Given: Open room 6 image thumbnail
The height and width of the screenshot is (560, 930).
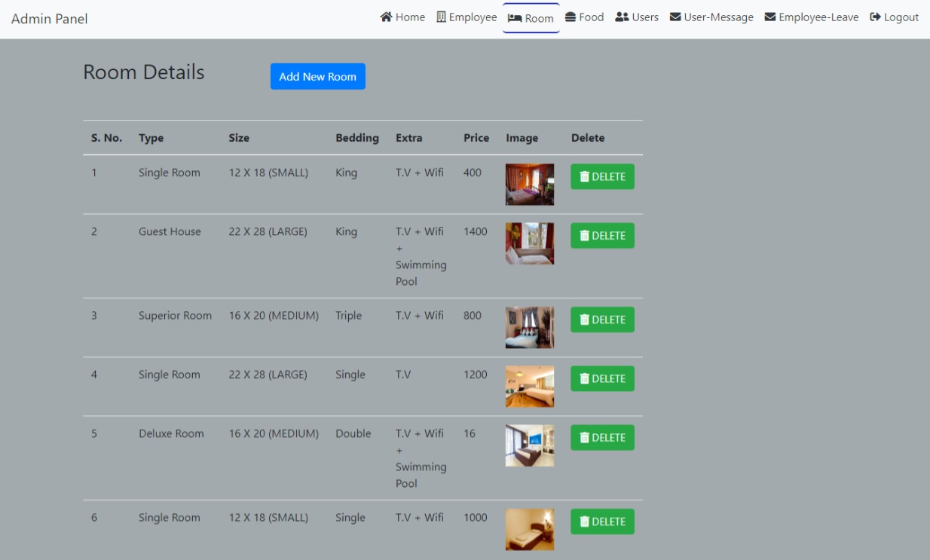Looking at the screenshot, I should [530, 529].
